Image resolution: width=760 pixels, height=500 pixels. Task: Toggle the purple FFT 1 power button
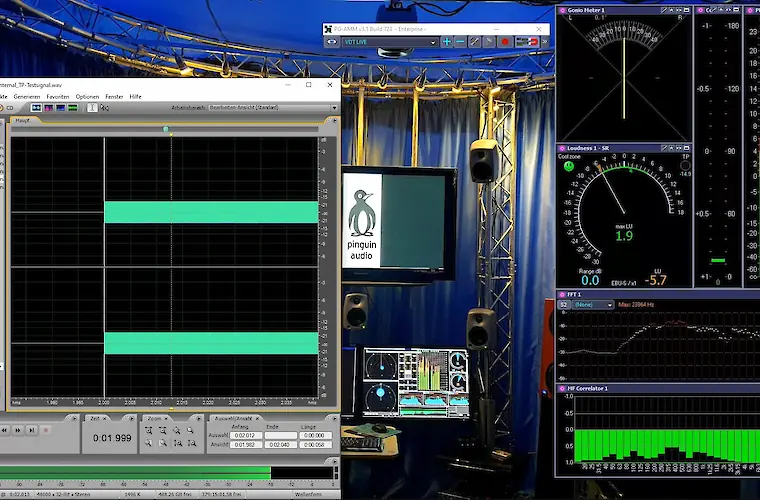coord(563,295)
